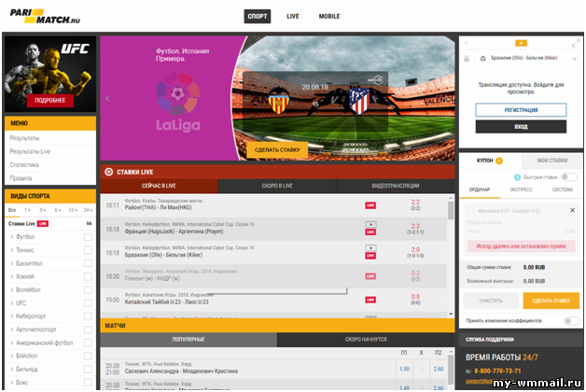Expand the Бейсбол category
This screenshot has height=392, width=586.
[11, 356]
